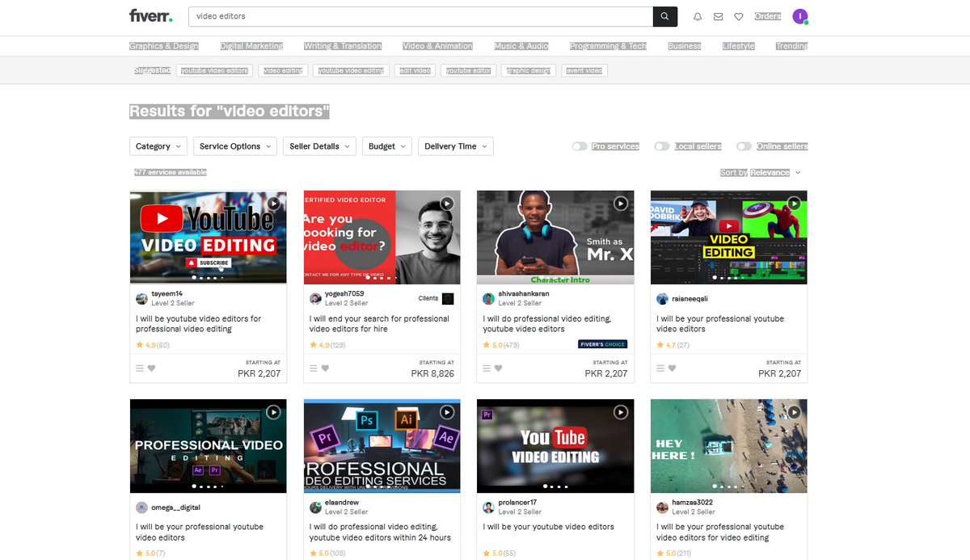Viewport: 970px width, 560px height.
Task: Toggle Local sellers switch
Action: (662, 146)
